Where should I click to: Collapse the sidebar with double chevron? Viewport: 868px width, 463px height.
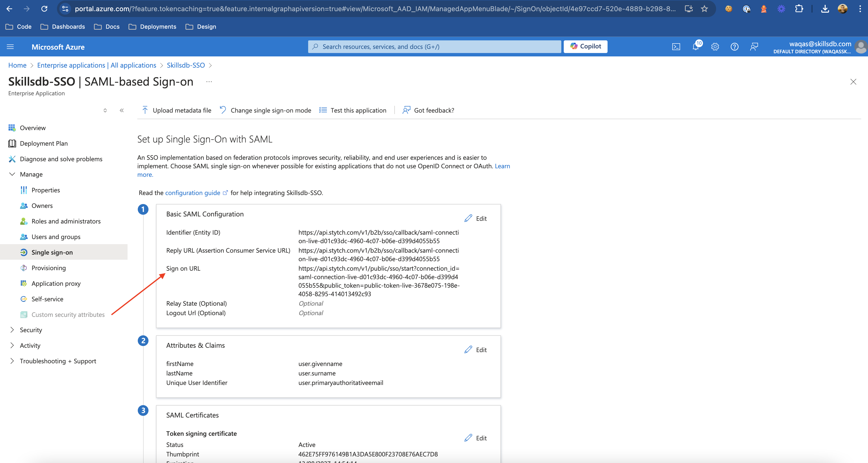[x=122, y=110]
